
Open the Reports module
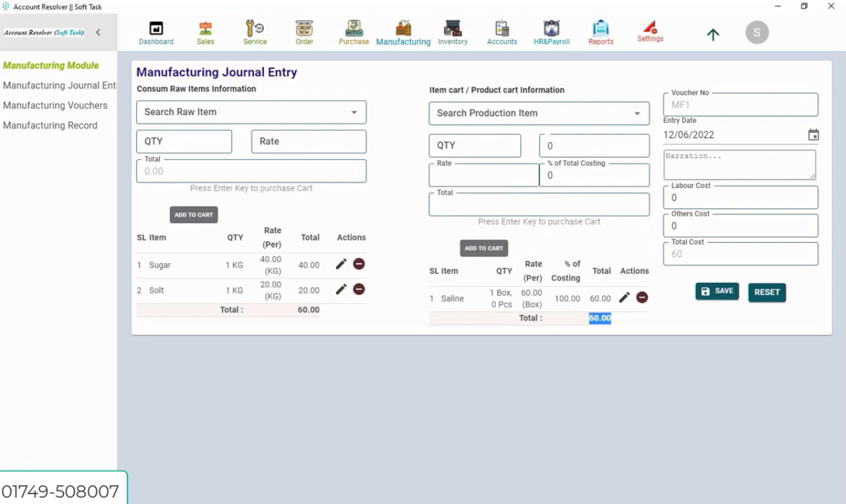tap(601, 32)
